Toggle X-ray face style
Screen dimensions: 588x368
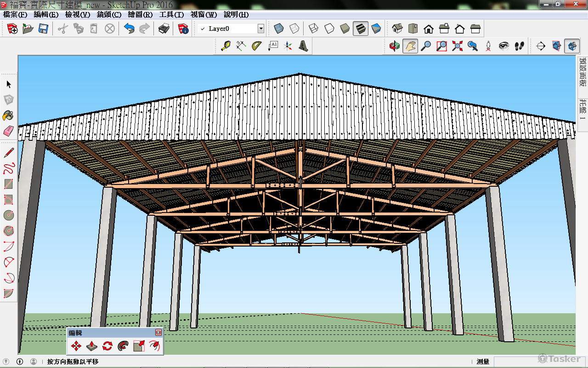point(278,29)
